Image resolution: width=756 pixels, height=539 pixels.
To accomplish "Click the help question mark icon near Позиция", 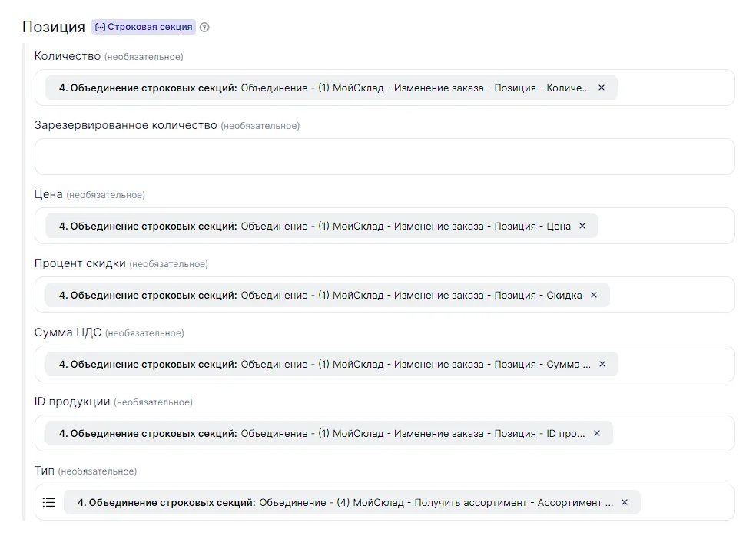I will tap(204, 28).
